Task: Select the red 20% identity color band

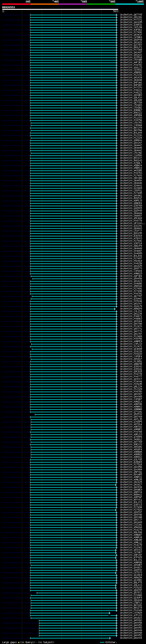Action: 16,4
